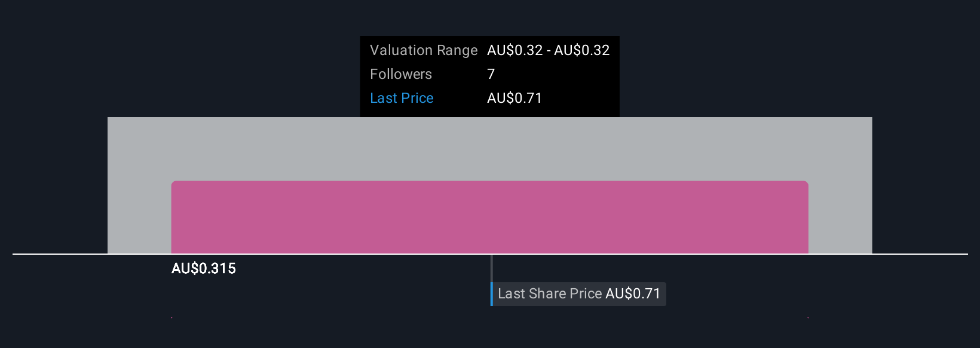Image resolution: width=980 pixels, height=348 pixels.
Task: Click the AU$0.71 value in tooltip
Action: coord(514,98)
